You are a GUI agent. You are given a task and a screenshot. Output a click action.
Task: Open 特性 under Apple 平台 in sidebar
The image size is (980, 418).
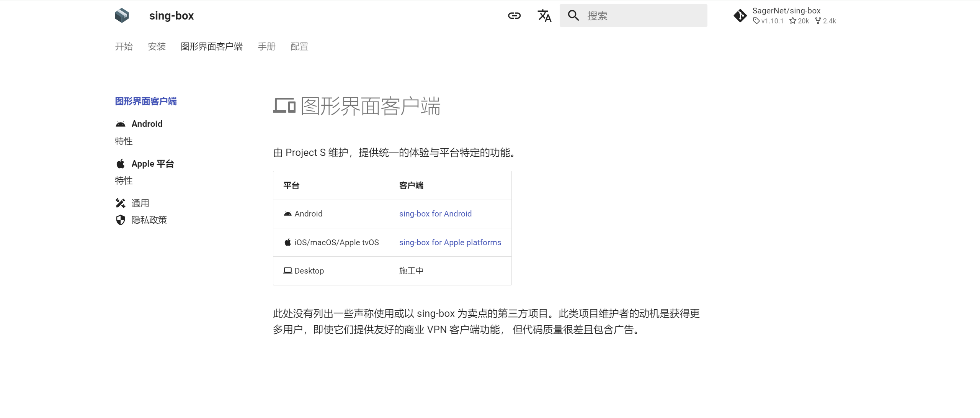(124, 181)
